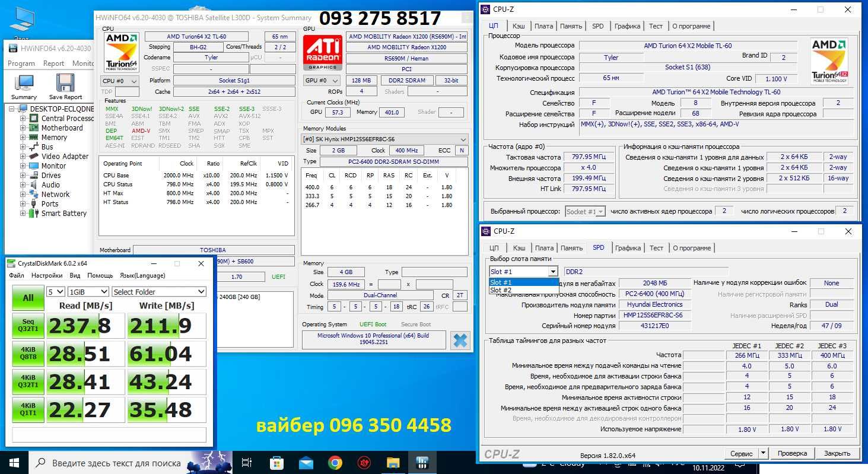Select the Monitor node icon
Screen dimensions: 868x474
click(35, 166)
